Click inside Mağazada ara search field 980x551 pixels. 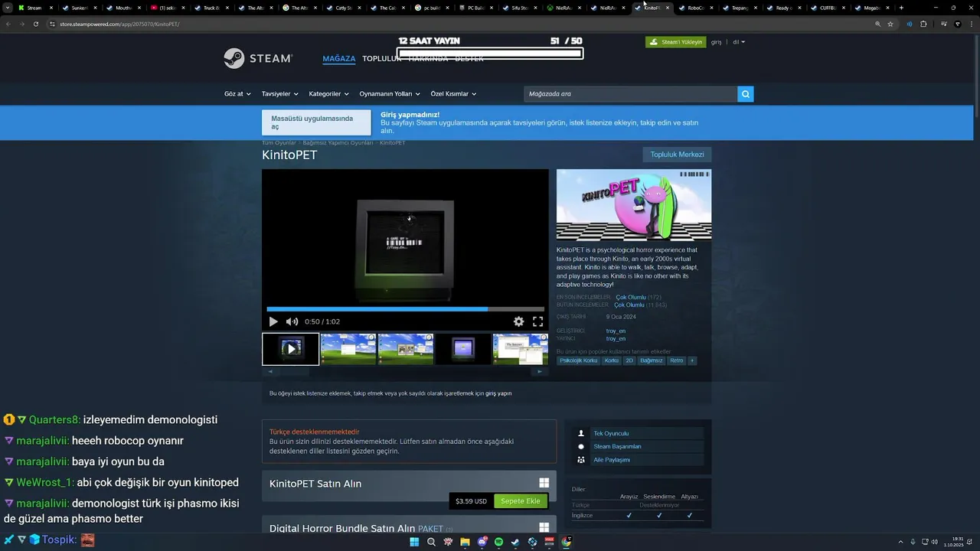click(630, 93)
